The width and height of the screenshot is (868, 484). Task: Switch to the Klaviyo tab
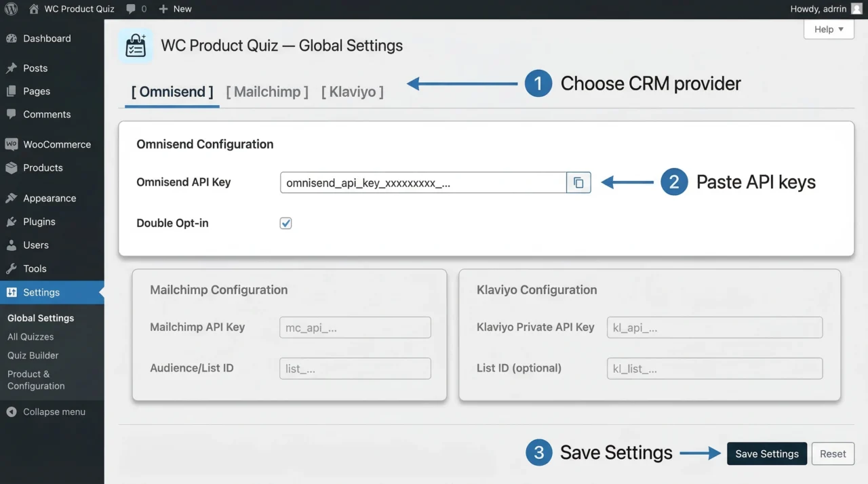pos(353,92)
